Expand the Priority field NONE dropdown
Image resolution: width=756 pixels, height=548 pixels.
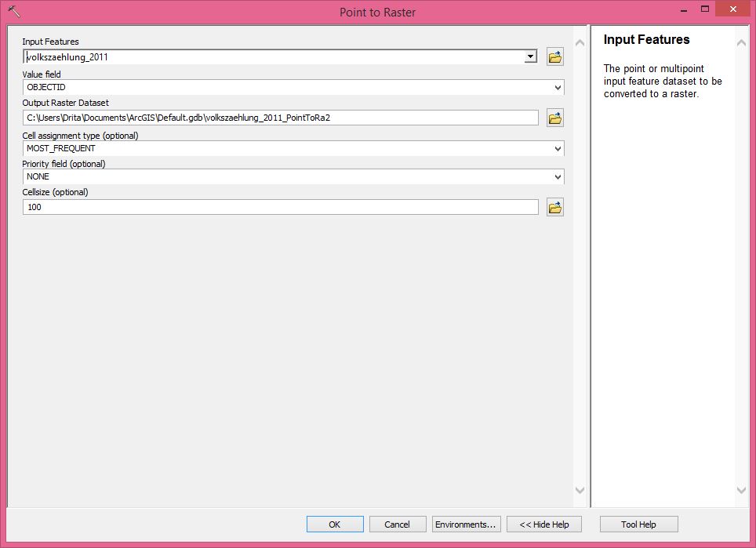coord(558,177)
